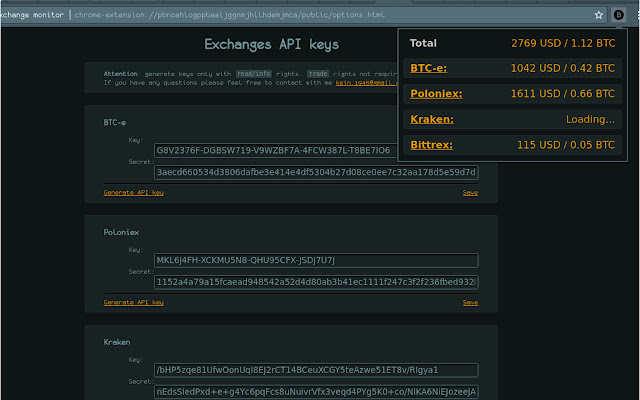
Task: Click the BTC-e section title
Action: (x=115, y=122)
